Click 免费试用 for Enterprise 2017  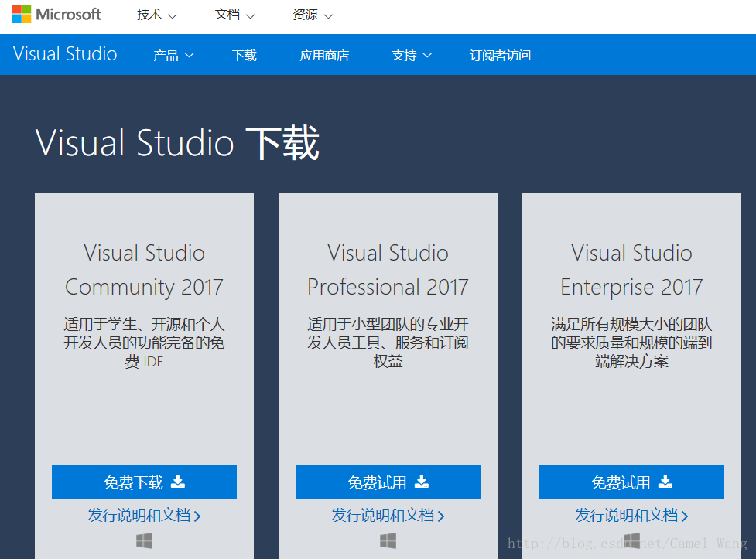(x=631, y=482)
